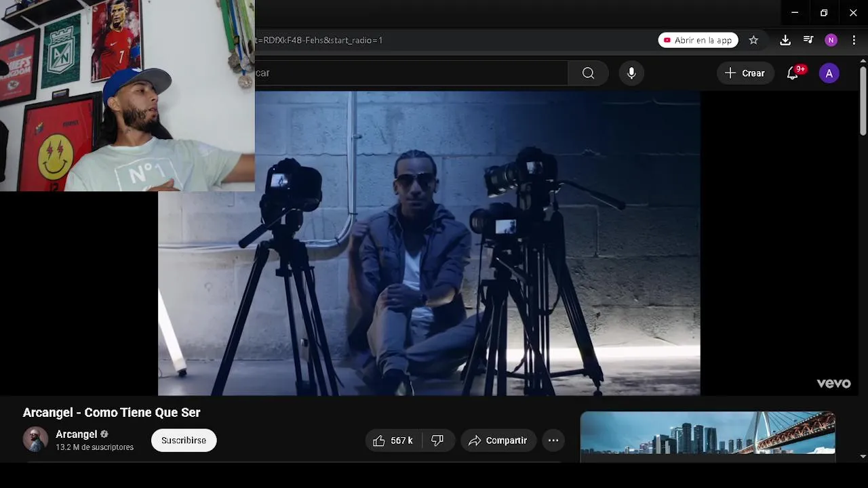Click Suscribirse button
Viewport: 868px width, 488px height.
coord(184,441)
